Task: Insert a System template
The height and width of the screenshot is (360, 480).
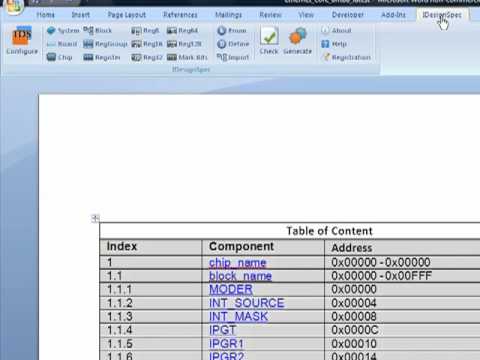Action: (x=63, y=31)
